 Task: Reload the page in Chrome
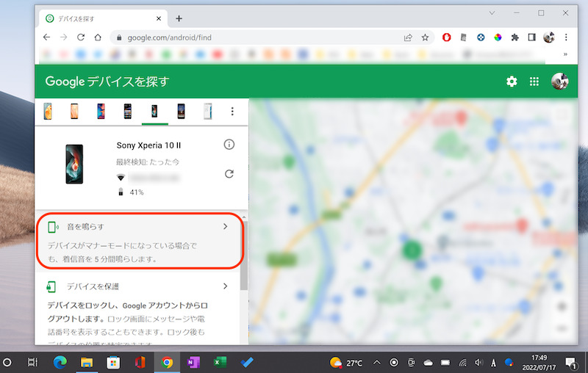tap(81, 37)
